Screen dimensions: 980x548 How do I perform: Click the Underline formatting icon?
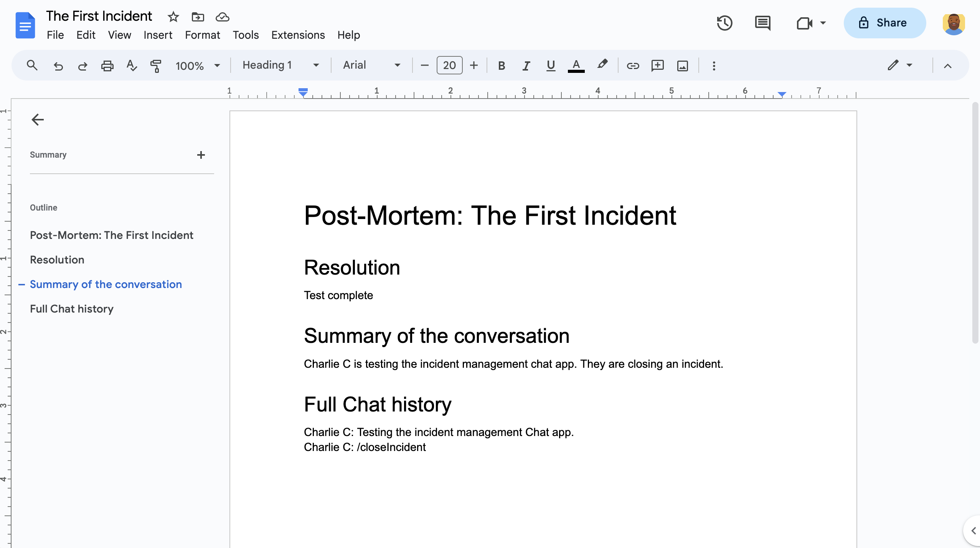[x=550, y=65]
